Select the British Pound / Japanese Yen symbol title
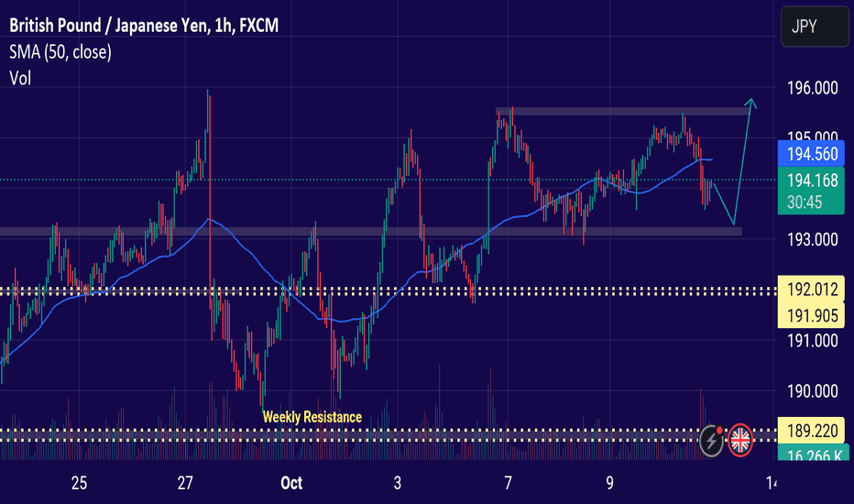This screenshot has height=504, width=854. click(144, 26)
